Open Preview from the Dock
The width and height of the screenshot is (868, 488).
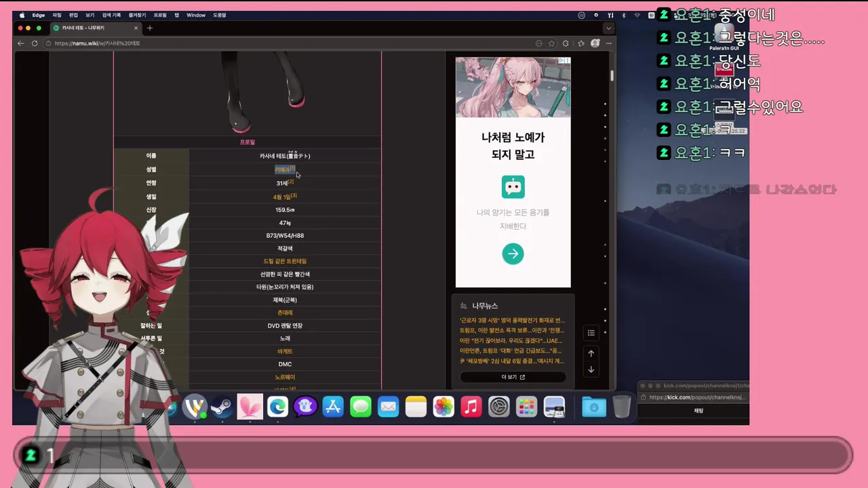(554, 407)
